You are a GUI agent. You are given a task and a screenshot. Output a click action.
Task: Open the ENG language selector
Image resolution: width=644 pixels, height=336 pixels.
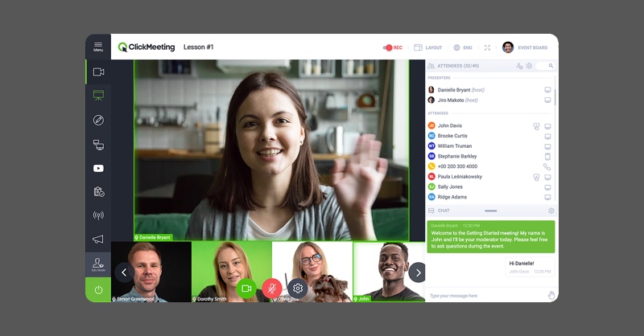[465, 47]
